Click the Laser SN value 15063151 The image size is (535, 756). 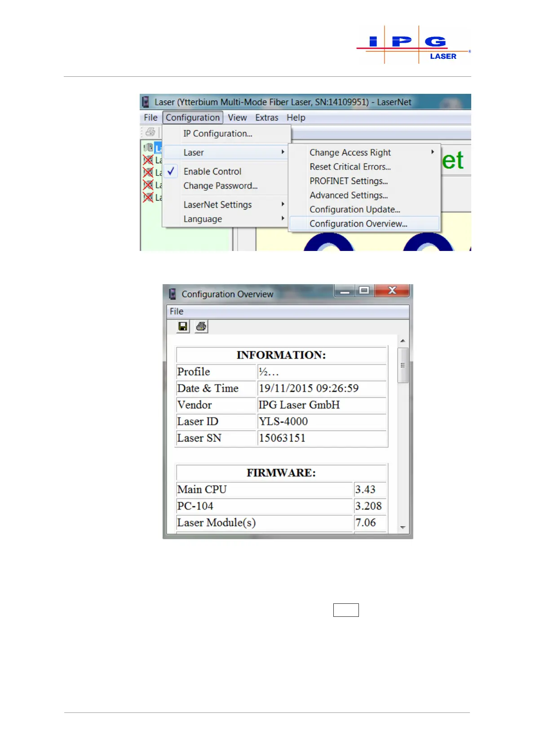click(282, 438)
